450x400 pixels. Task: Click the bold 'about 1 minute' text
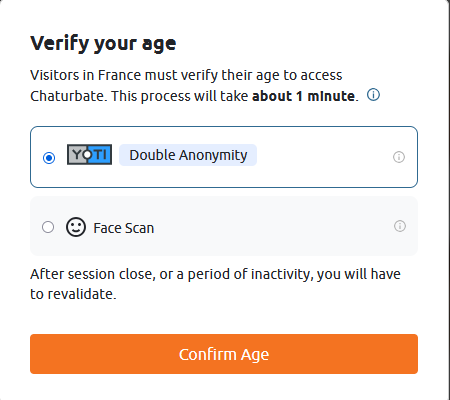[303, 96]
